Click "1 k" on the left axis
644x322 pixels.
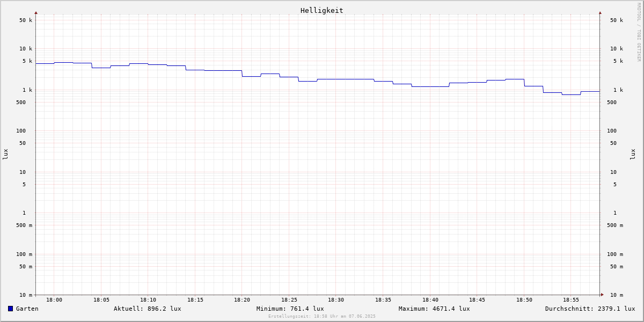tap(27, 90)
